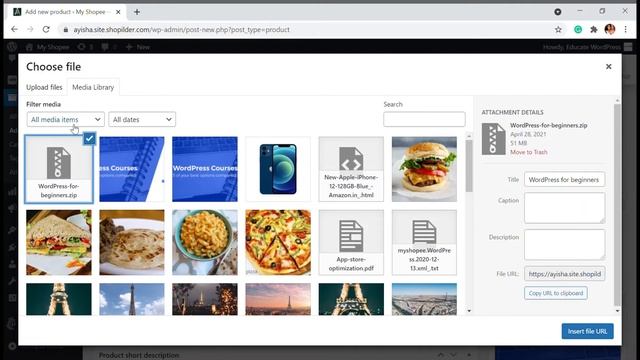Edit the Title field
Viewport: 640px width, 360px height.
[564, 180]
